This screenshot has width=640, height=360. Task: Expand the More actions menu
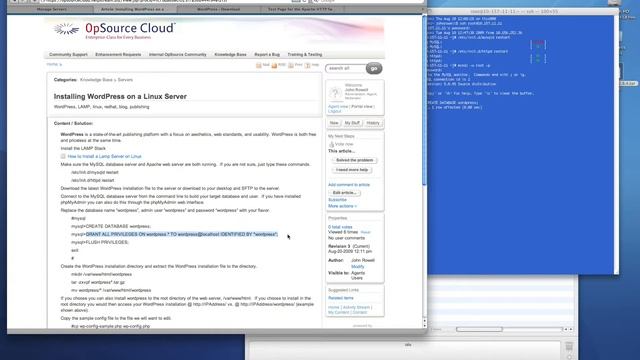pos(342,206)
